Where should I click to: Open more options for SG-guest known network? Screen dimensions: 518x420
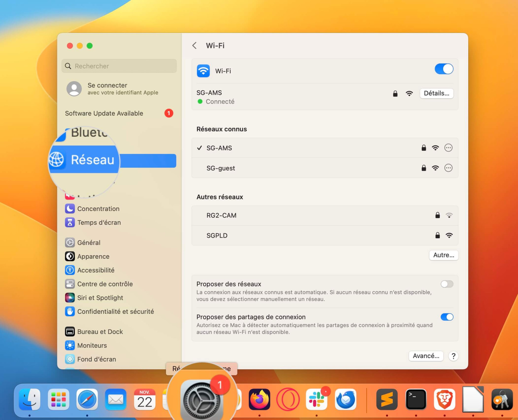(x=448, y=168)
